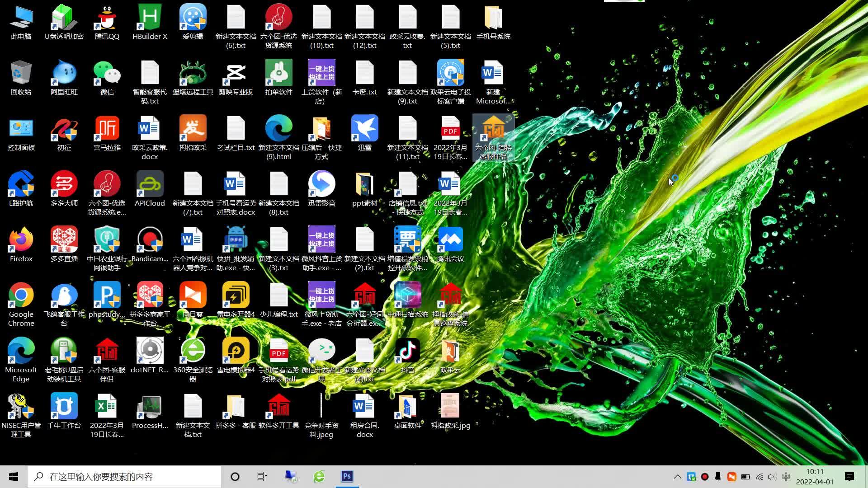Click 竞争对手资料.jpeg file

click(321, 416)
